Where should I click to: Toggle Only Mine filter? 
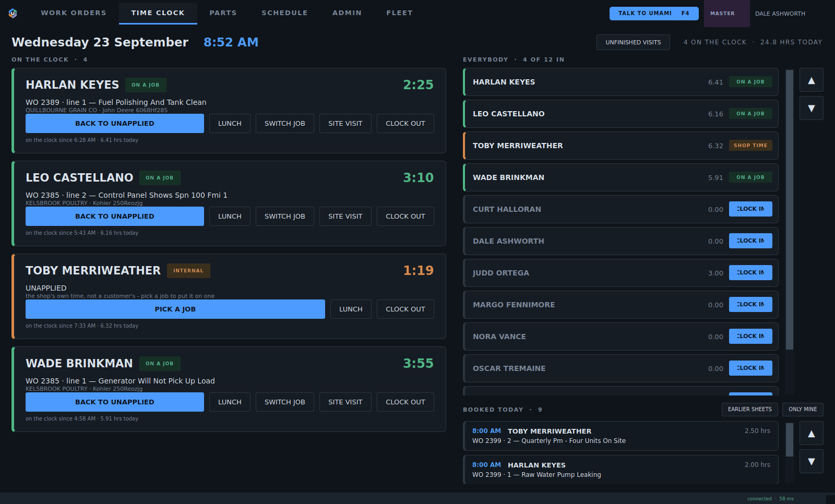[x=803, y=410]
